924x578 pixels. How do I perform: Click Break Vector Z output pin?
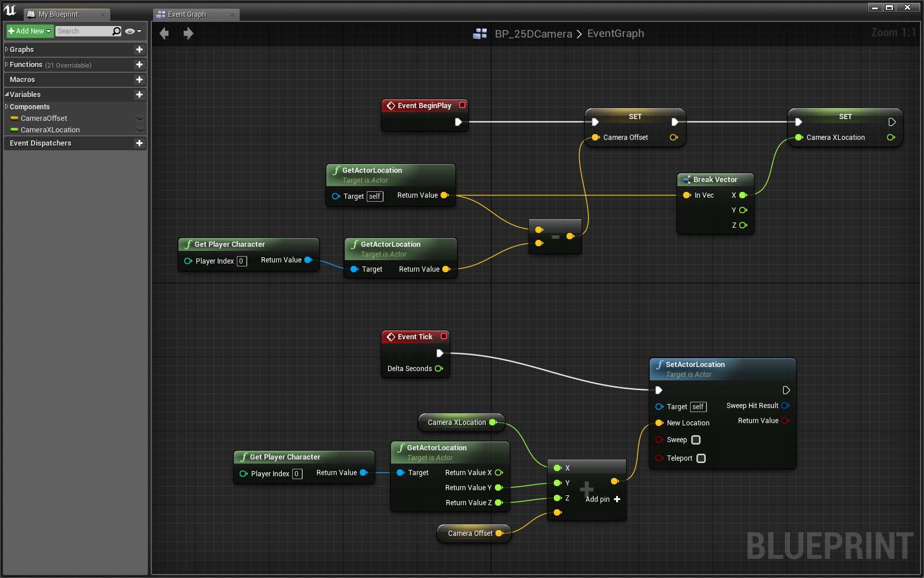click(x=743, y=225)
